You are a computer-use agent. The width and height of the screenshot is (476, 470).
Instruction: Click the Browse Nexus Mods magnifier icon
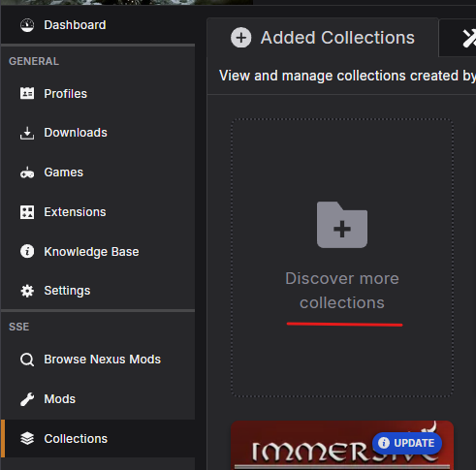pyautogui.click(x=27, y=360)
